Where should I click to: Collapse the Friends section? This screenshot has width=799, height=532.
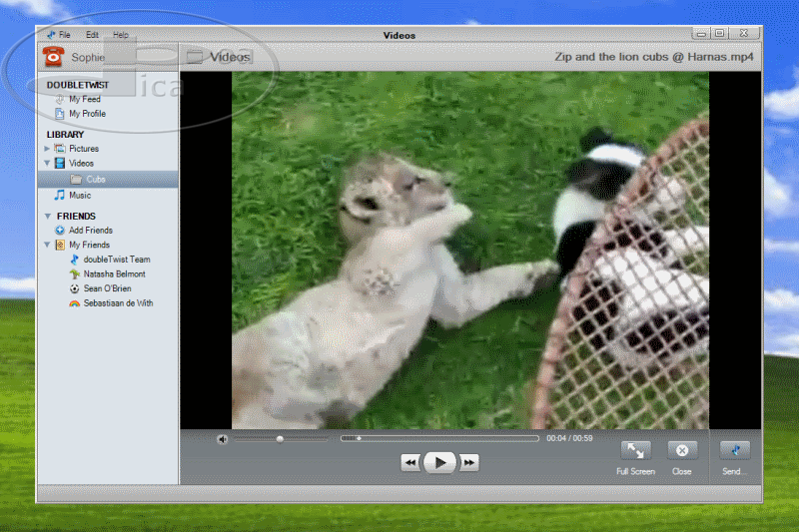pos(47,217)
